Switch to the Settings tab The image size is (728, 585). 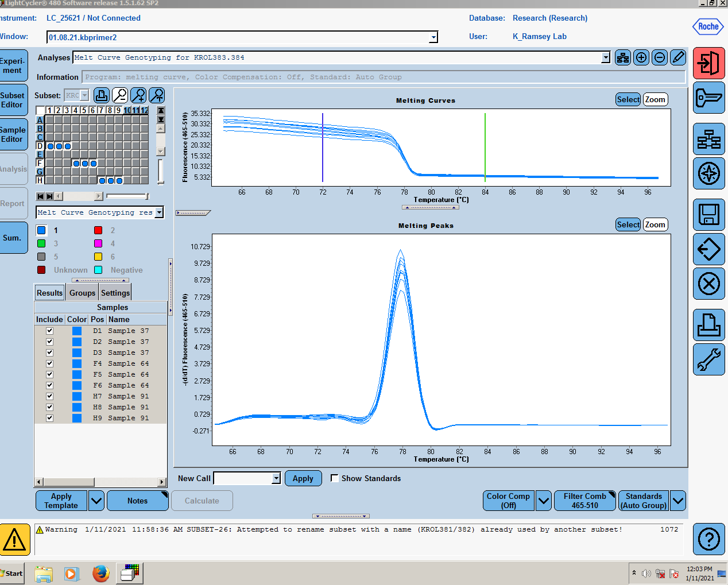115,293
